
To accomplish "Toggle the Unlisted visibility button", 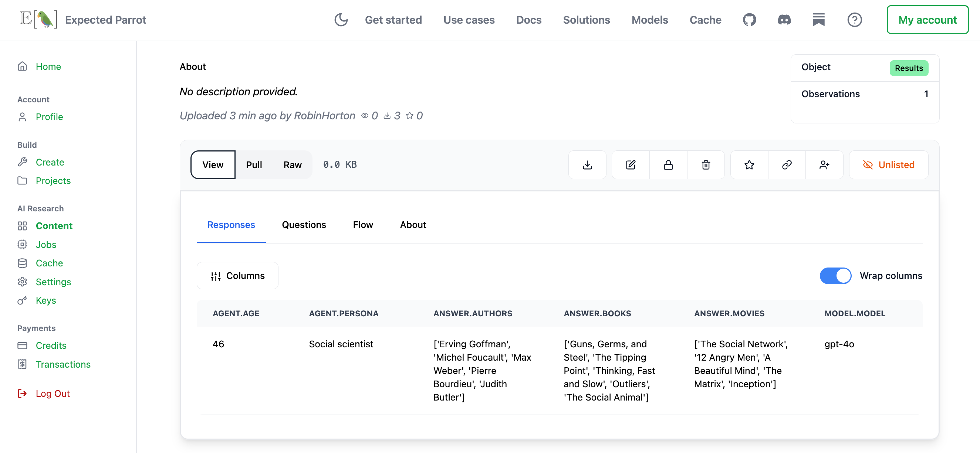I will [888, 164].
